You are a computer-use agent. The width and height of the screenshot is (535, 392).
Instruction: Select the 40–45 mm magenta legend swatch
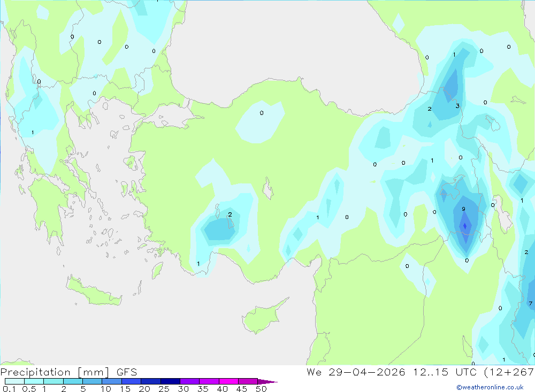pyautogui.click(x=228, y=381)
